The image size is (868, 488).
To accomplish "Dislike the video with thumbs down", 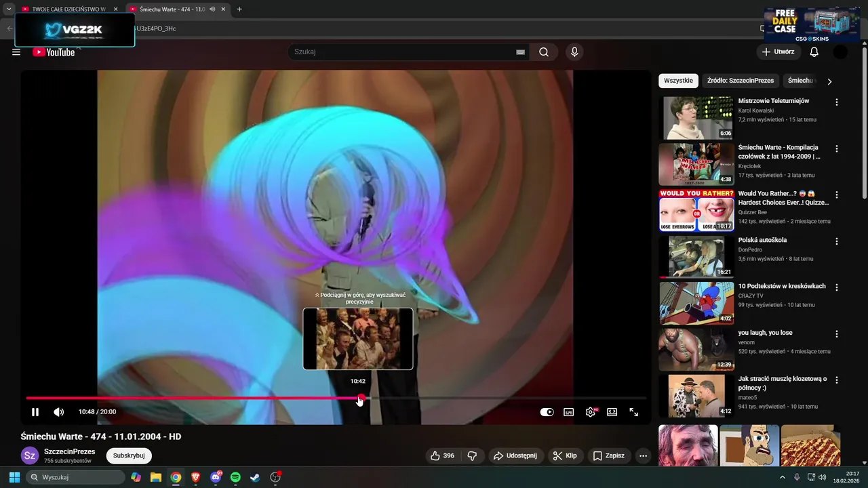I will (x=472, y=455).
